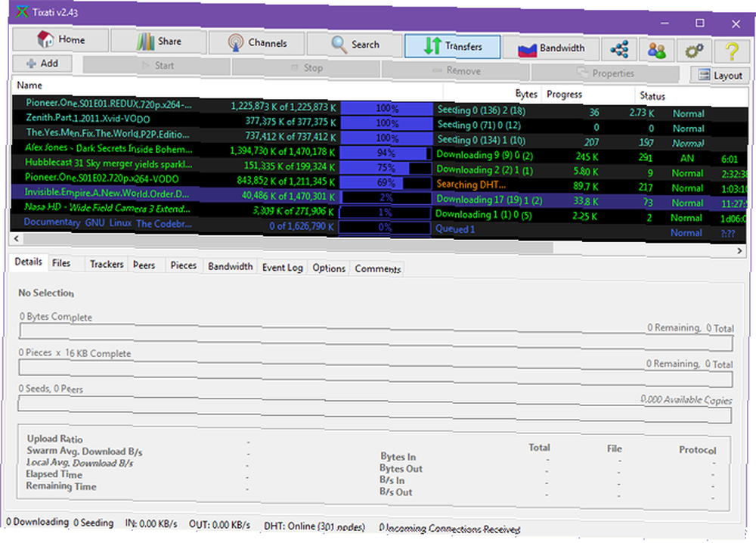The width and height of the screenshot is (756, 543).
Task: Click the 'No Selection' heading text
Action: point(46,293)
